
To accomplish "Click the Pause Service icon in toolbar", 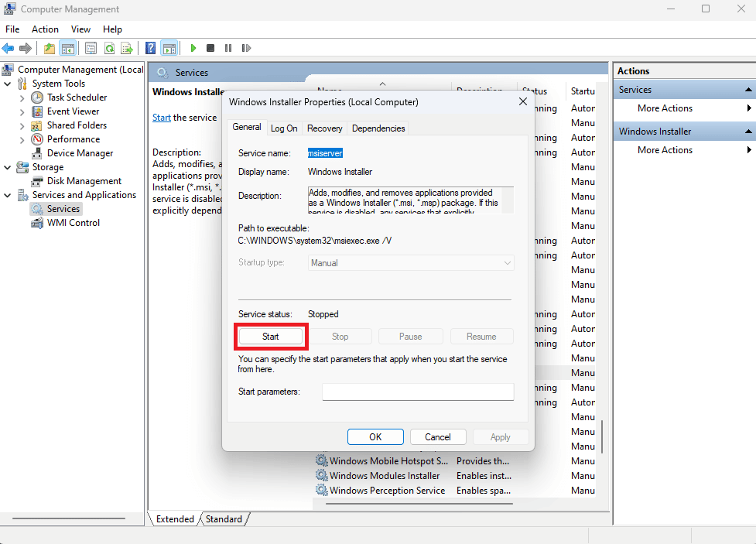I will (228, 48).
